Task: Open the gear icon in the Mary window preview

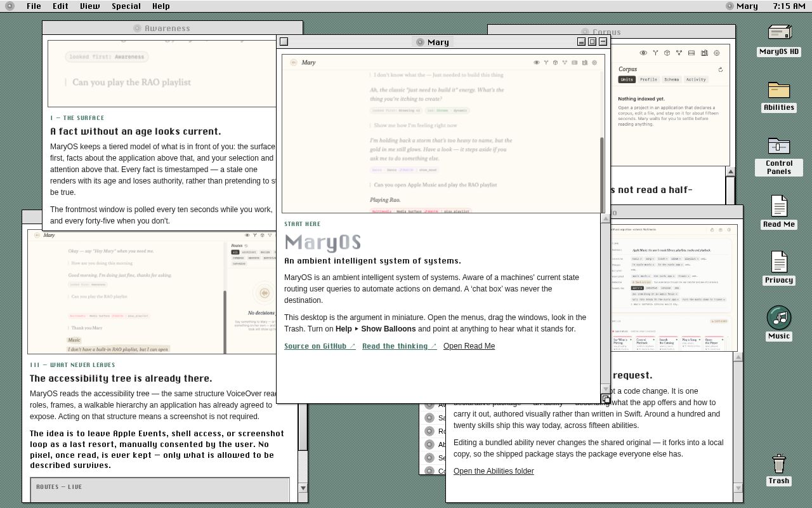Action: (594, 62)
